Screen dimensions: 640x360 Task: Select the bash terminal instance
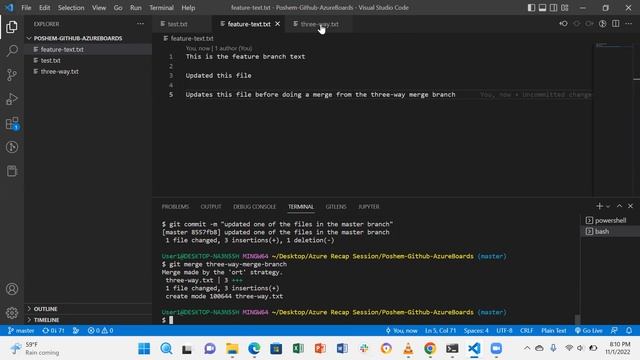tap(610, 231)
